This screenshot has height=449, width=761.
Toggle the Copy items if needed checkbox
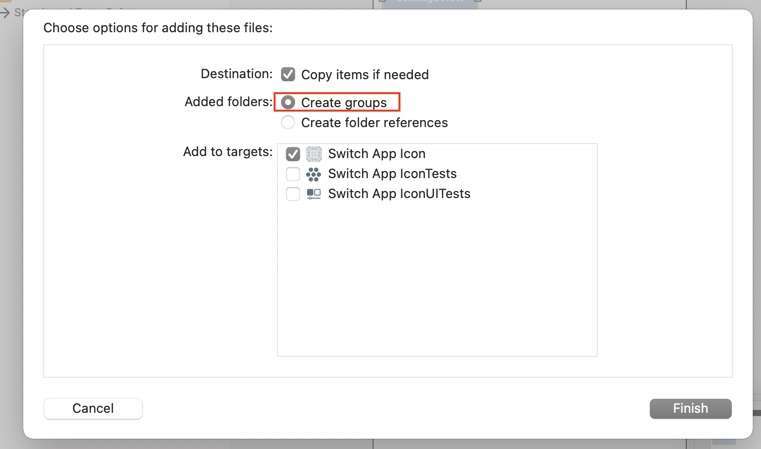point(288,74)
